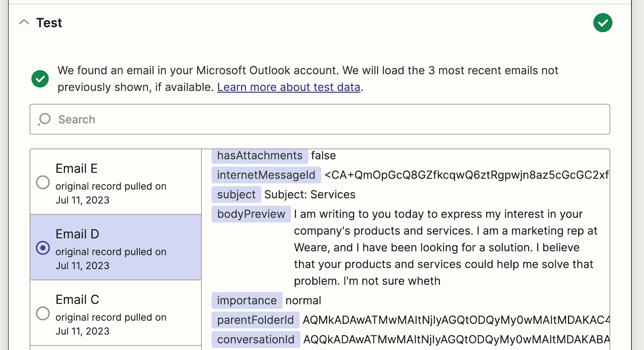The image size is (644, 350).
Task: Select the Email C radio button
Action: (43, 314)
